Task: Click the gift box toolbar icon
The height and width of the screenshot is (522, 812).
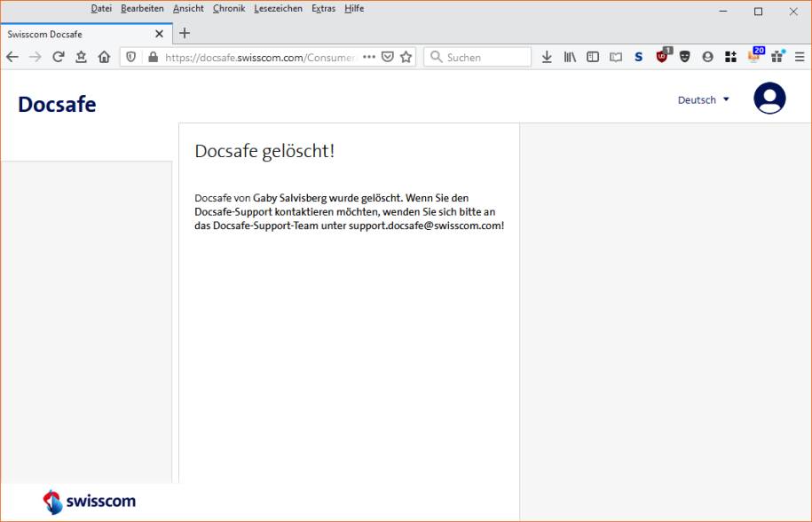Action: pos(777,57)
